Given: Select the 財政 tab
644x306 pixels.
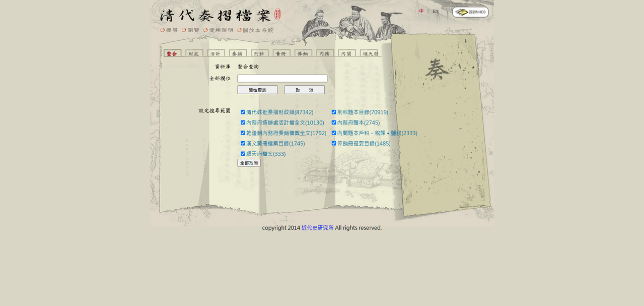Looking at the screenshot, I should [x=194, y=53].
